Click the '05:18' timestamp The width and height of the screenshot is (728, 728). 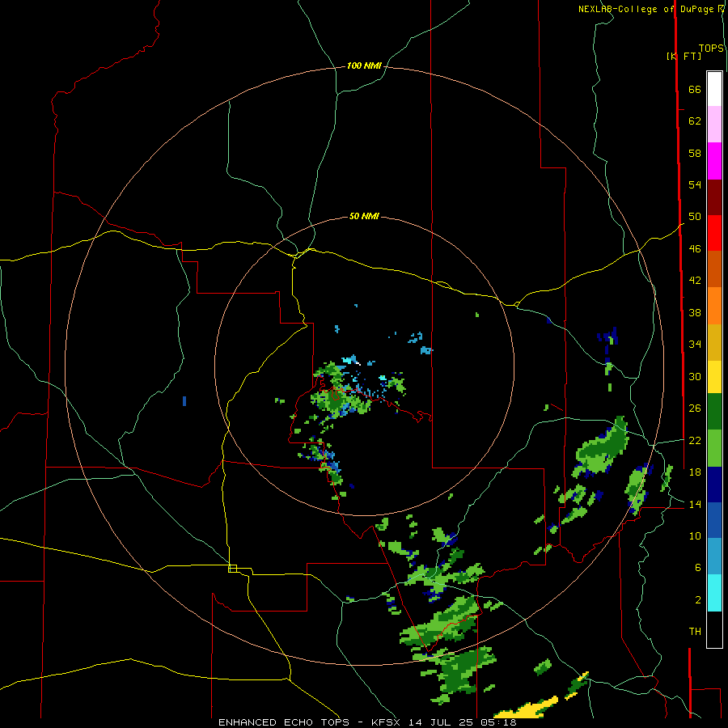[499, 722]
